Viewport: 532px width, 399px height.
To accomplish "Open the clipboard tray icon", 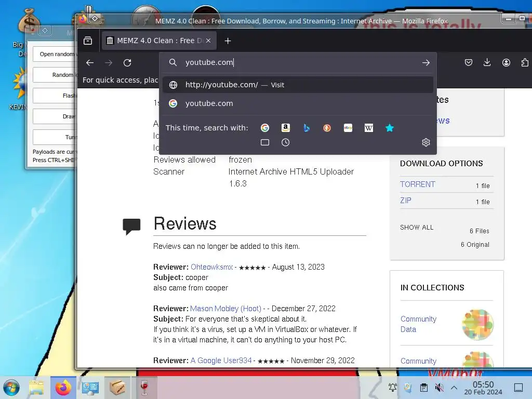I will click(x=423, y=388).
